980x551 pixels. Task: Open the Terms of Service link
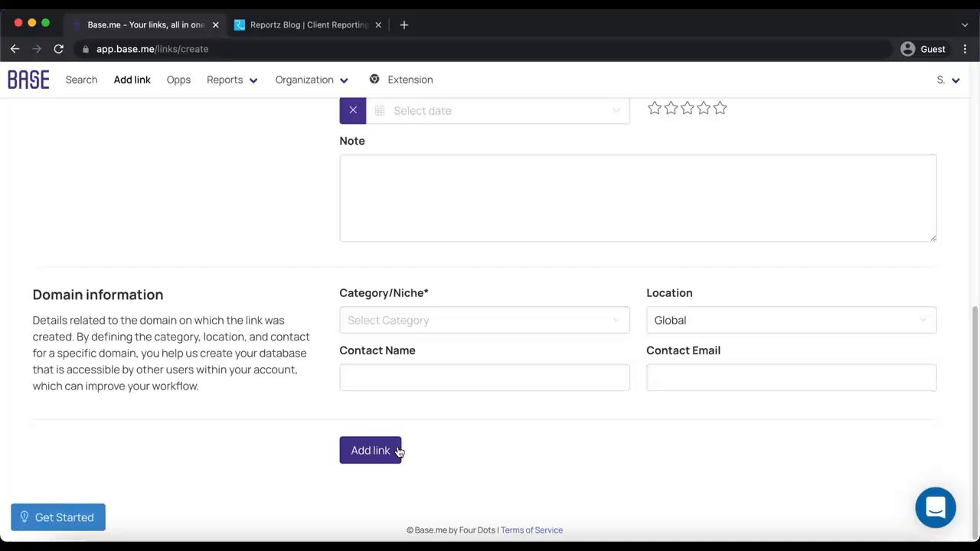[531, 530]
